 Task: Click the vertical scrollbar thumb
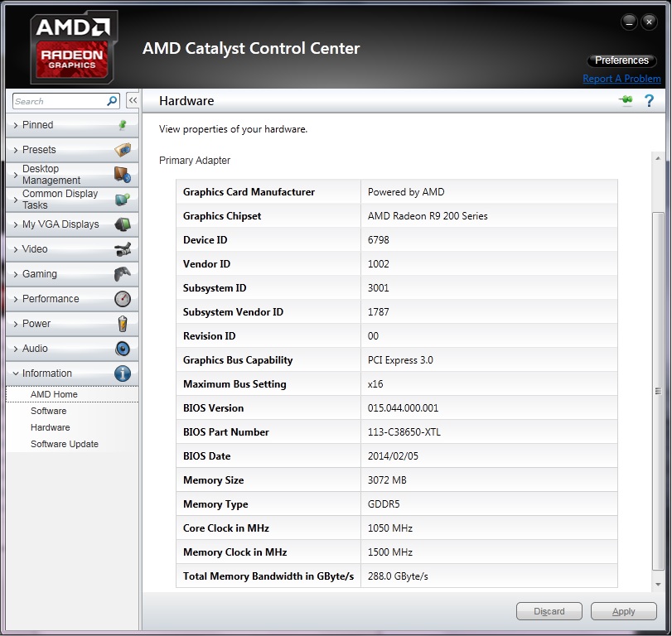658,391
